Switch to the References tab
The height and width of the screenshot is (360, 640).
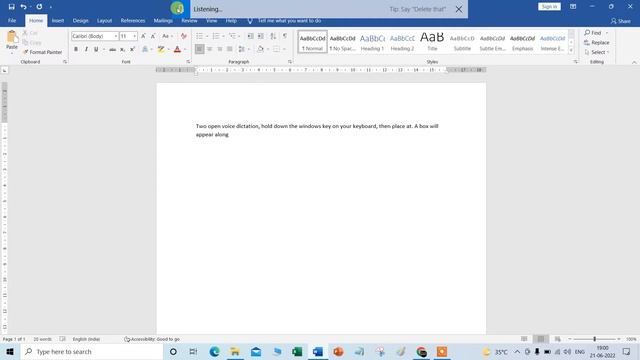[x=133, y=20]
